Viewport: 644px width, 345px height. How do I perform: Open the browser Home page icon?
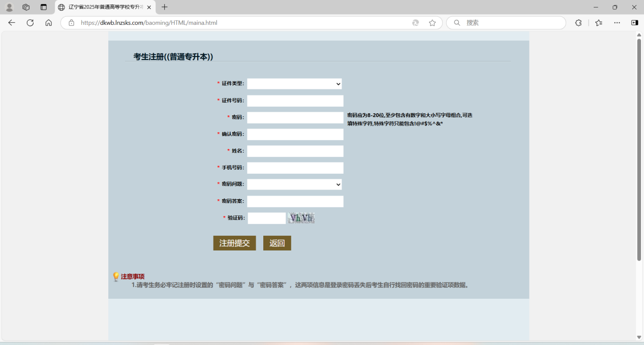tap(49, 23)
